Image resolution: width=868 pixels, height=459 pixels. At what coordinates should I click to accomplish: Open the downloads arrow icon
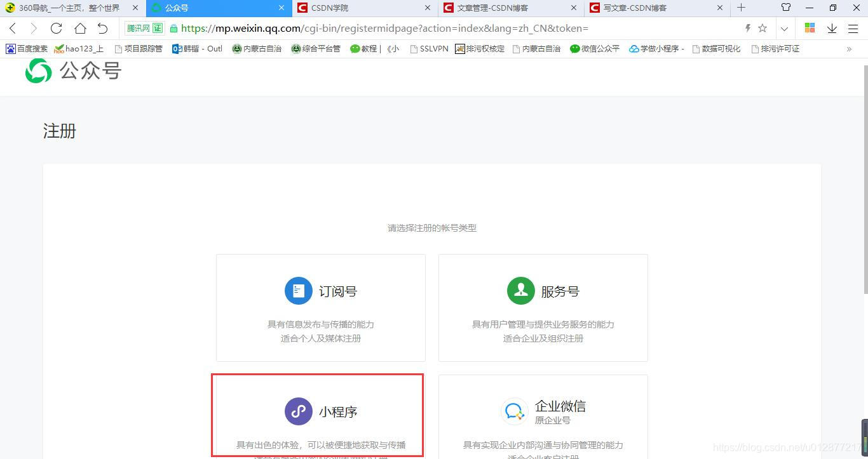coord(832,29)
